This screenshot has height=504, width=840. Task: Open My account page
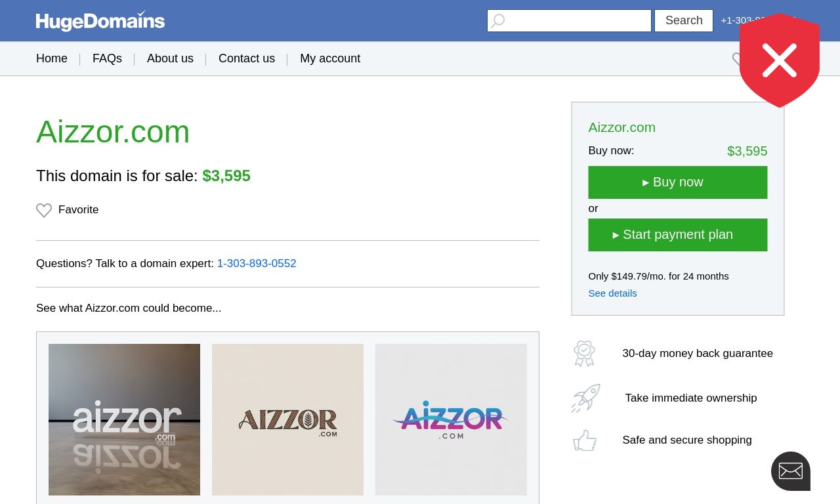(x=330, y=58)
